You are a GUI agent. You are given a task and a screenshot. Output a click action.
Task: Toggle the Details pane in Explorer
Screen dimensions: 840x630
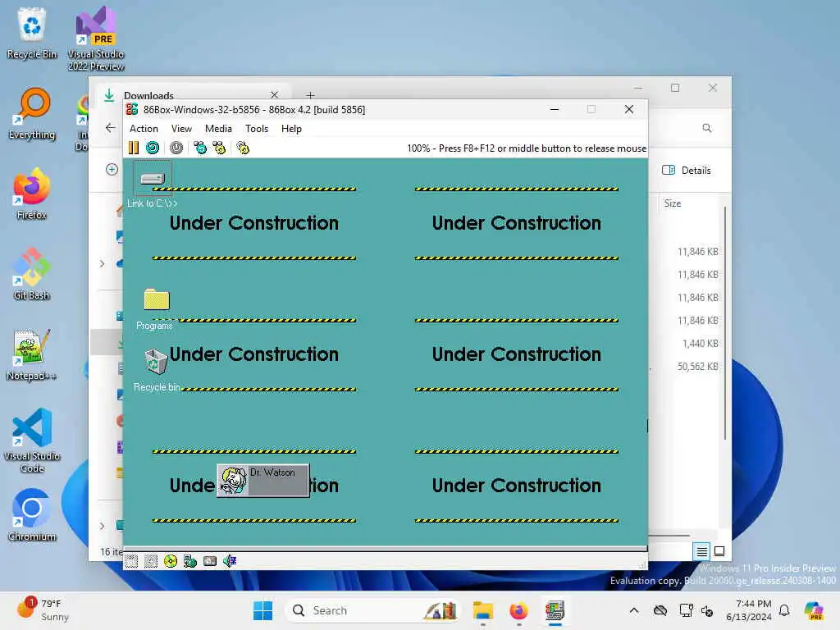pyautogui.click(x=687, y=171)
